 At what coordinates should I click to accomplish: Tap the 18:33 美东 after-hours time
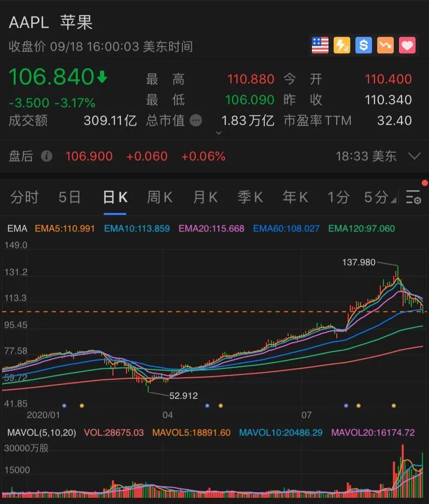366,156
